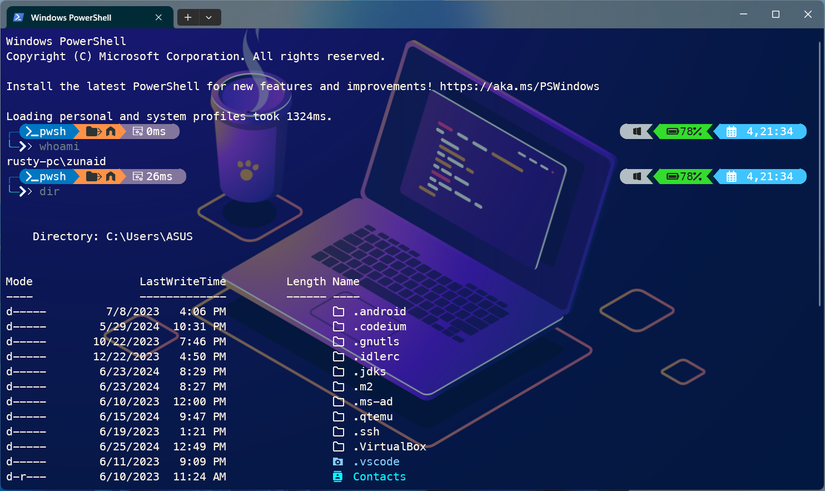Click the .gnutls folder name

point(376,342)
